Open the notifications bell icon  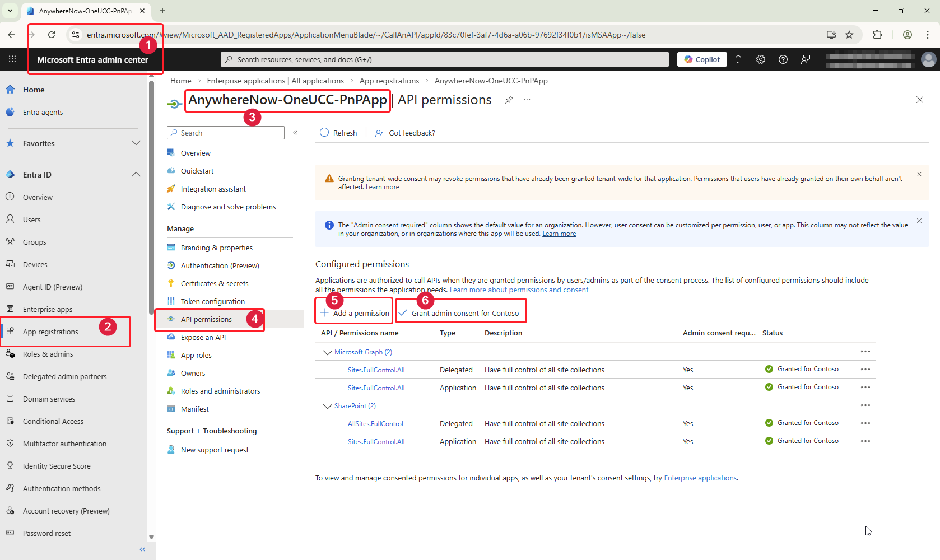[x=738, y=59]
